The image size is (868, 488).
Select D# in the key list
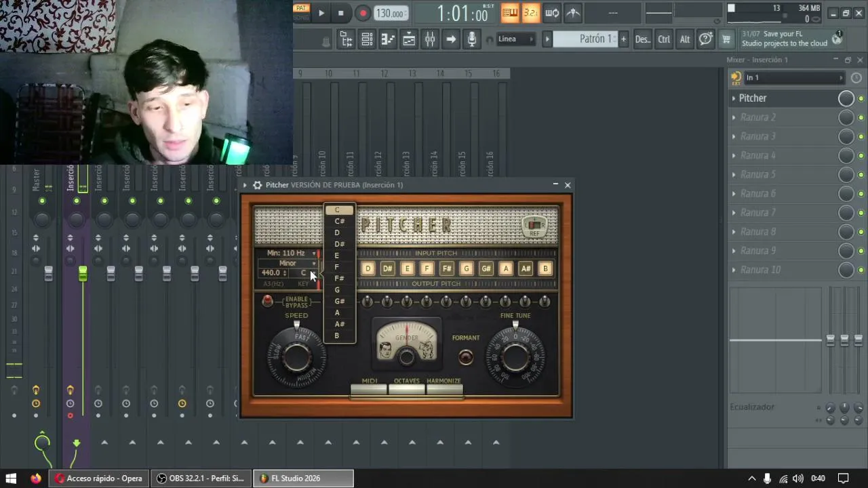pyautogui.click(x=340, y=244)
